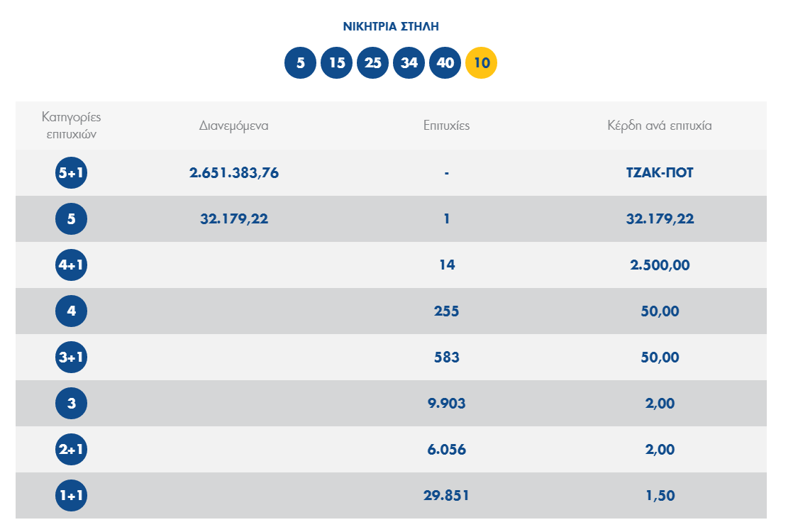Click the yellow Joker number 10 ball
798x532 pixels.
482,63
